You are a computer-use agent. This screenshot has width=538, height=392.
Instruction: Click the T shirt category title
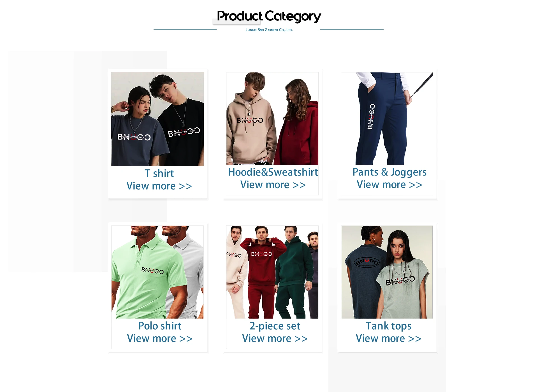pos(159,173)
